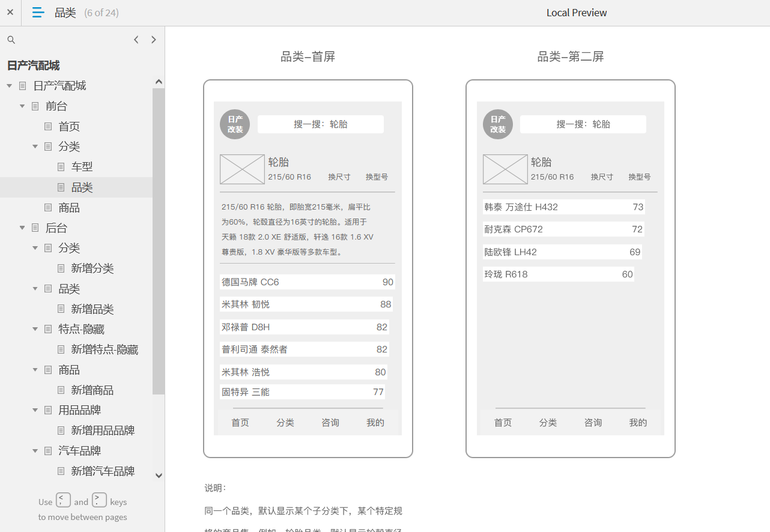Collapse the 特点-隐藏 tree node

35,330
